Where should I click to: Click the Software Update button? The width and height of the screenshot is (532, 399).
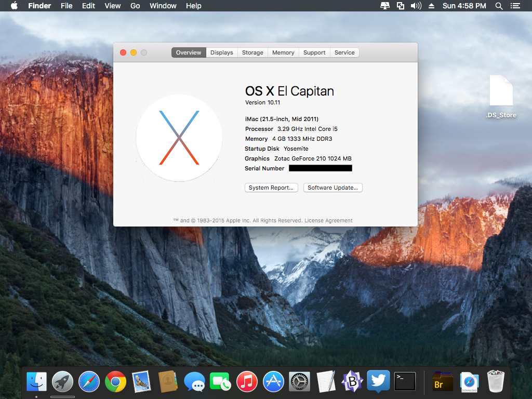click(x=332, y=188)
